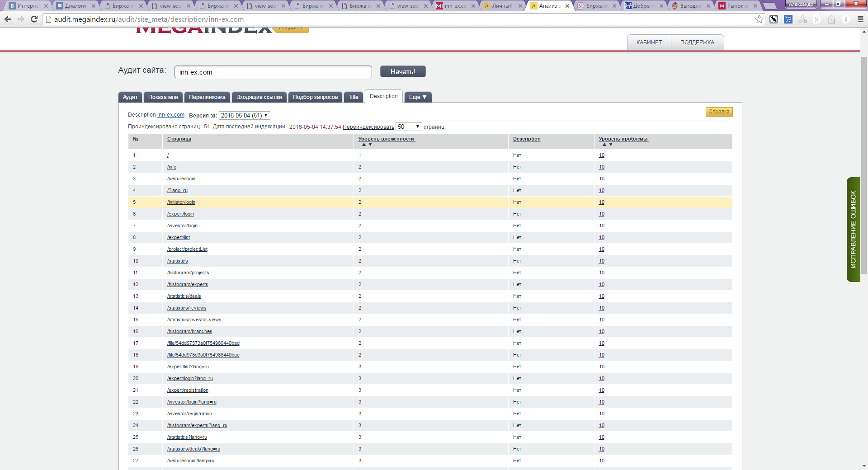Select the 'Description' tab

(384, 96)
